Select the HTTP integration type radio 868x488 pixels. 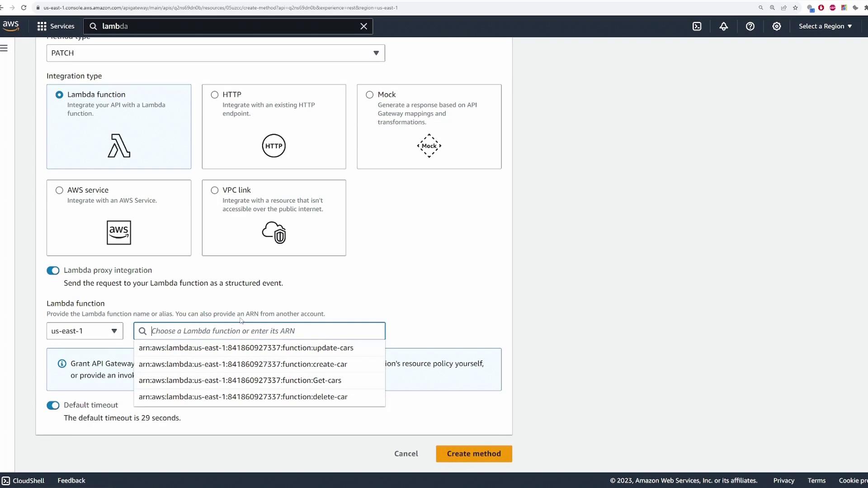pos(215,95)
